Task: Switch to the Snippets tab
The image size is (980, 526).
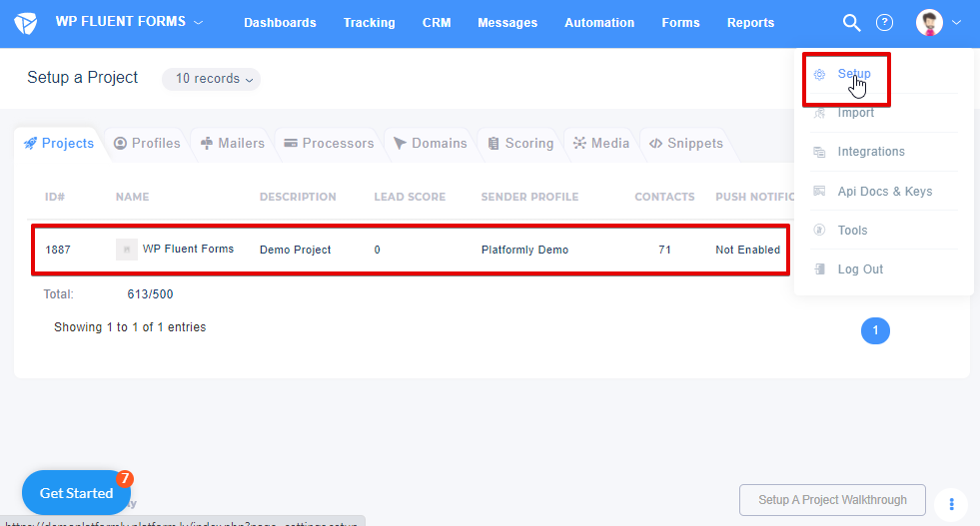Action: (686, 143)
